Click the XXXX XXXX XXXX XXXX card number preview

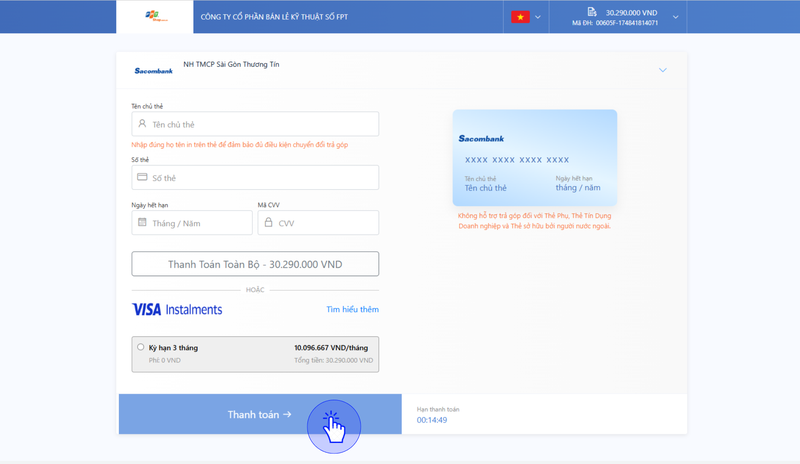point(517,160)
